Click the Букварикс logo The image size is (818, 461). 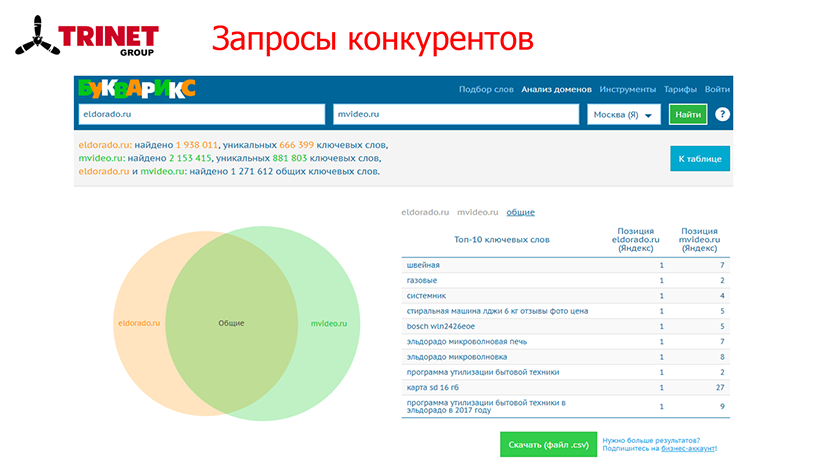tap(137, 89)
